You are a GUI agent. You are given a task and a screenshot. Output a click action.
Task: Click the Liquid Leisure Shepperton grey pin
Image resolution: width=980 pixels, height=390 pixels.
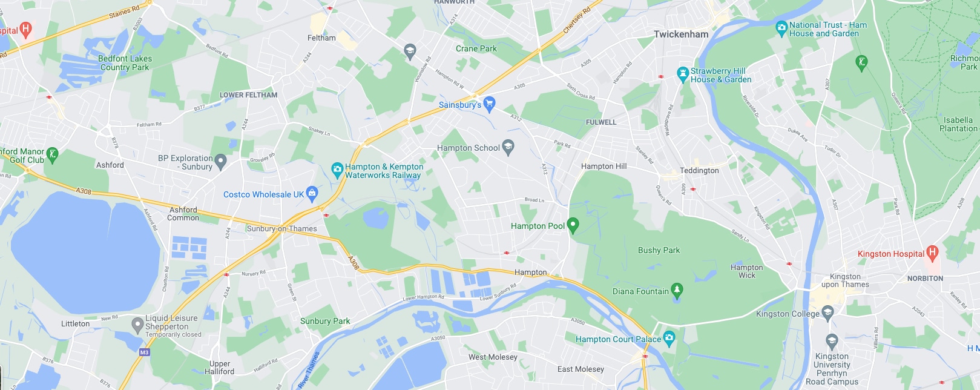click(x=137, y=325)
